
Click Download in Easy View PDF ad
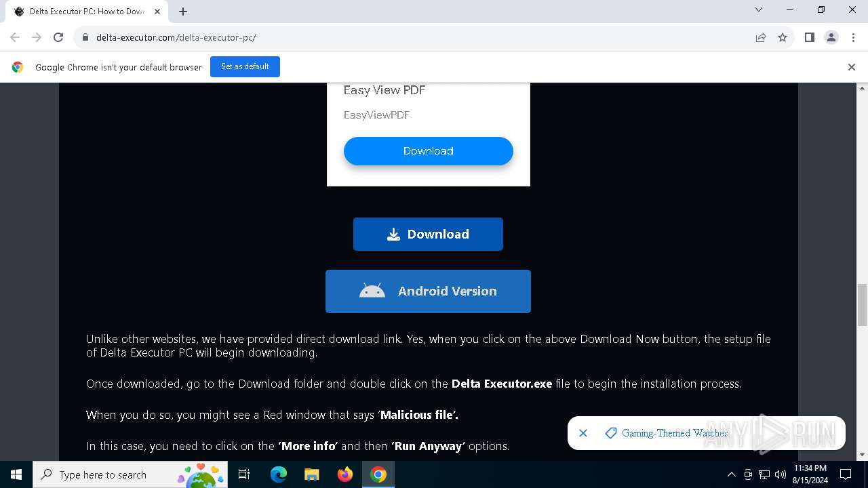pyautogui.click(x=428, y=151)
